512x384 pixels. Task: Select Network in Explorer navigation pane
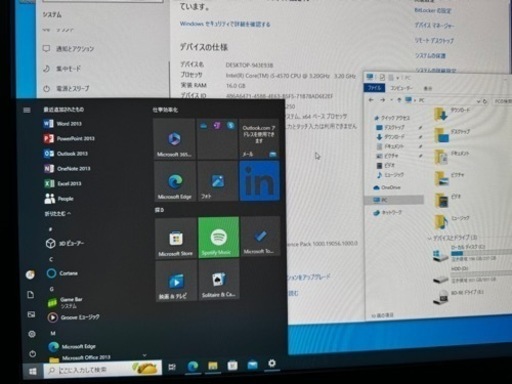click(387, 212)
